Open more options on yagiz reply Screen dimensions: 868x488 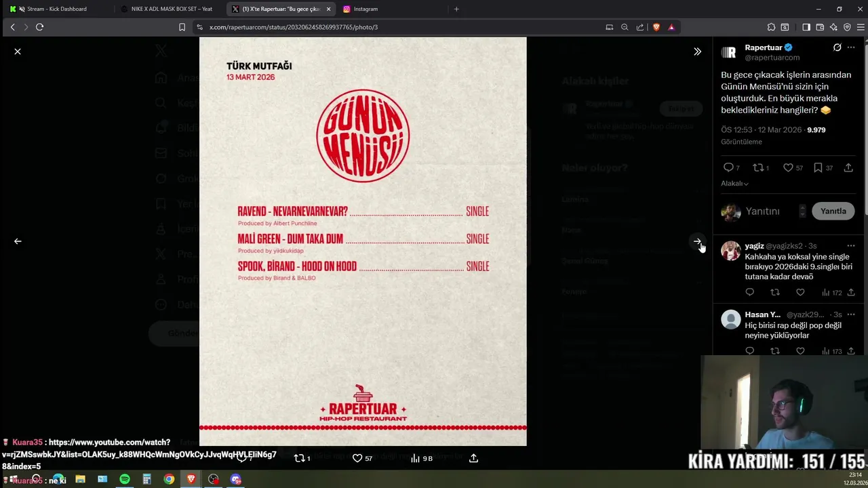point(851,246)
